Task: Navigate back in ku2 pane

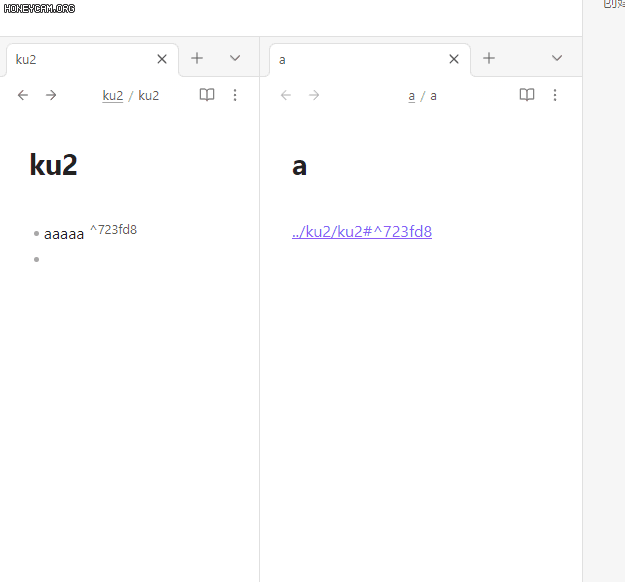Action: (23, 95)
